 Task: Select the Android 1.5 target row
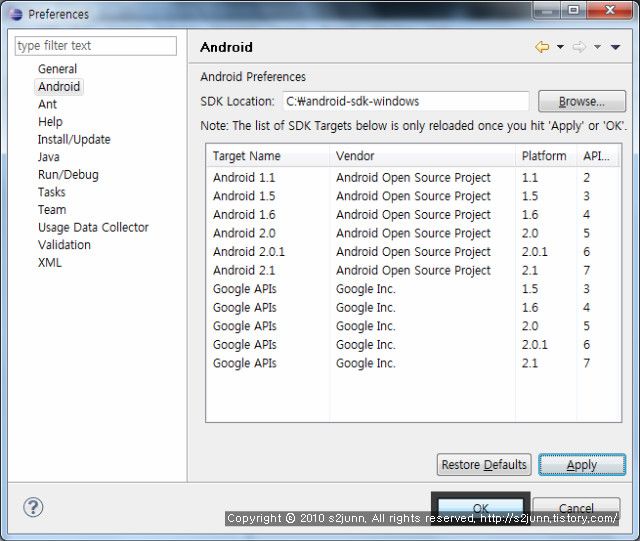click(413, 196)
